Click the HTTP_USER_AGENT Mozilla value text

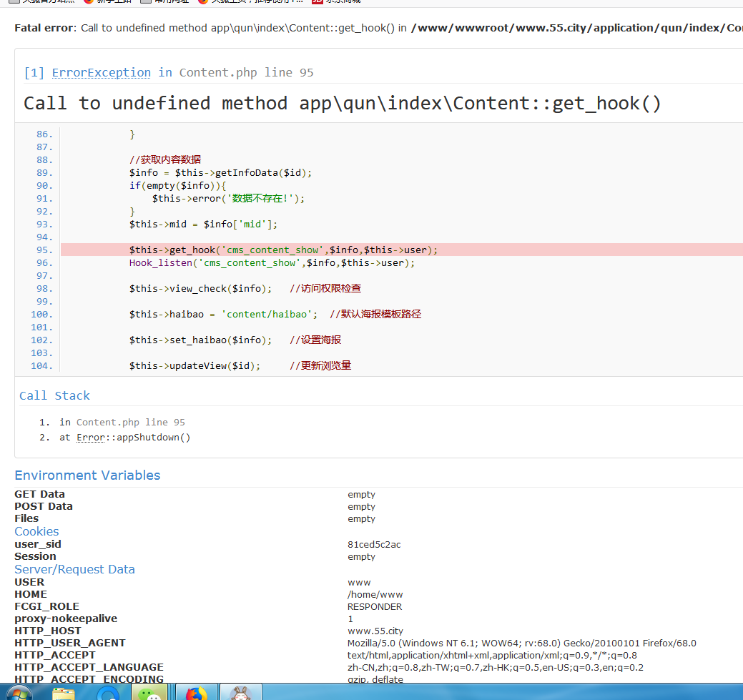coord(521,643)
